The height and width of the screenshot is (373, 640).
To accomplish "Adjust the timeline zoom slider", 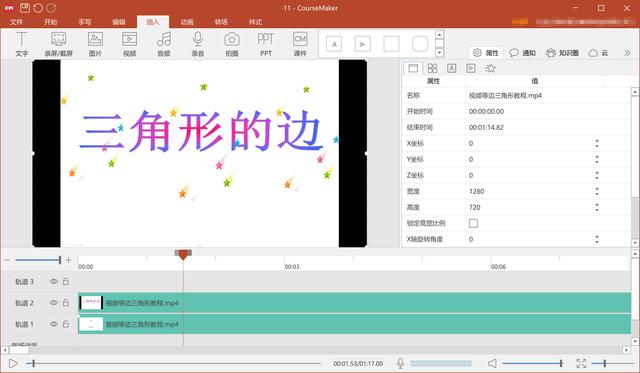I will tap(38, 260).
